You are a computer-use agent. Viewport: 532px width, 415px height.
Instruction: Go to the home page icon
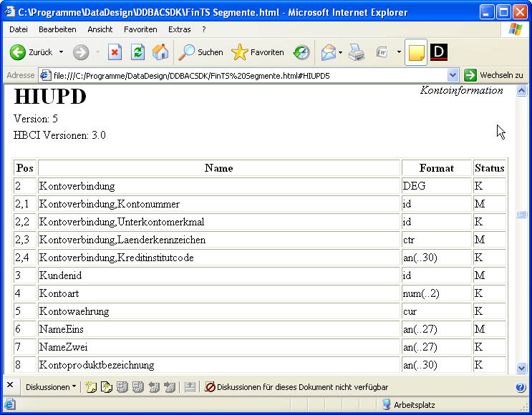(x=160, y=52)
